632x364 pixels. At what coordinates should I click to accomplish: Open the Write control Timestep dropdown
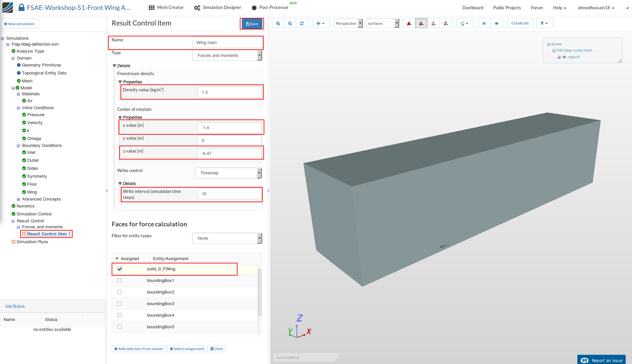point(228,173)
